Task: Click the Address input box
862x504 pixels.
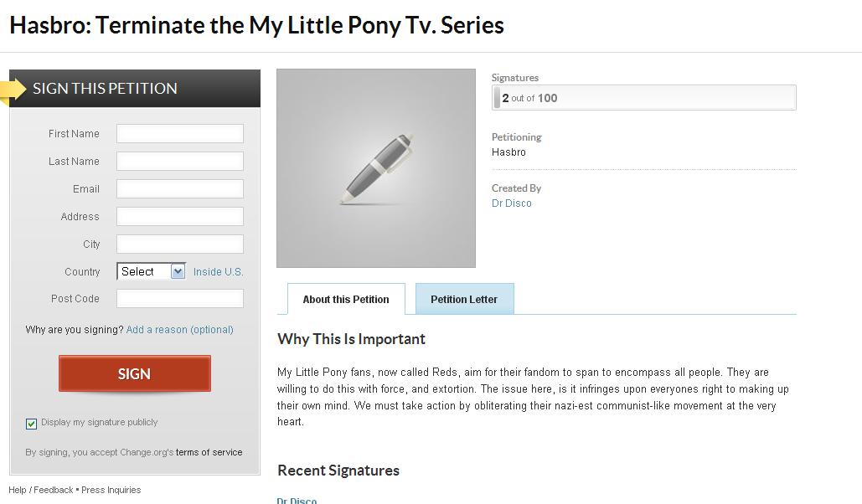Action: [180, 217]
